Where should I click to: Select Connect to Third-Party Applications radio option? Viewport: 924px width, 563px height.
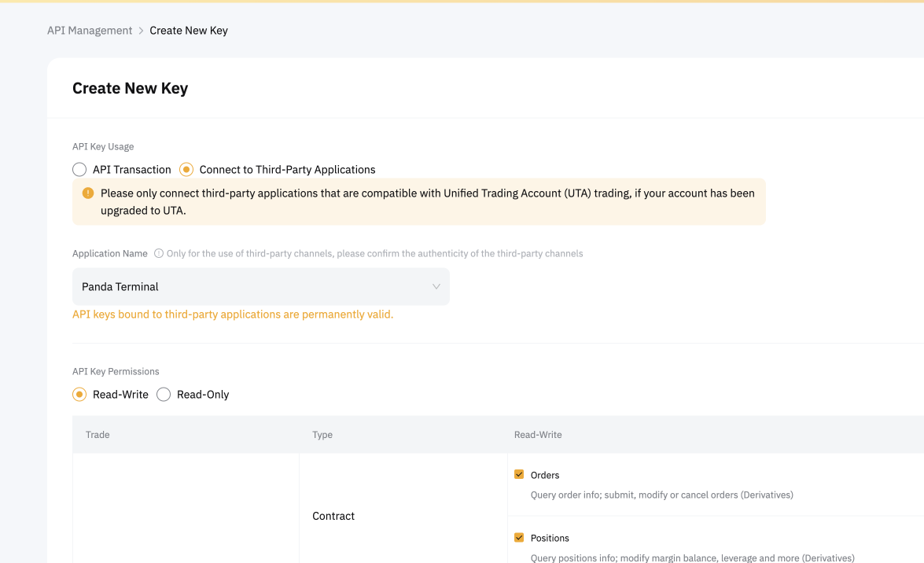tap(186, 170)
